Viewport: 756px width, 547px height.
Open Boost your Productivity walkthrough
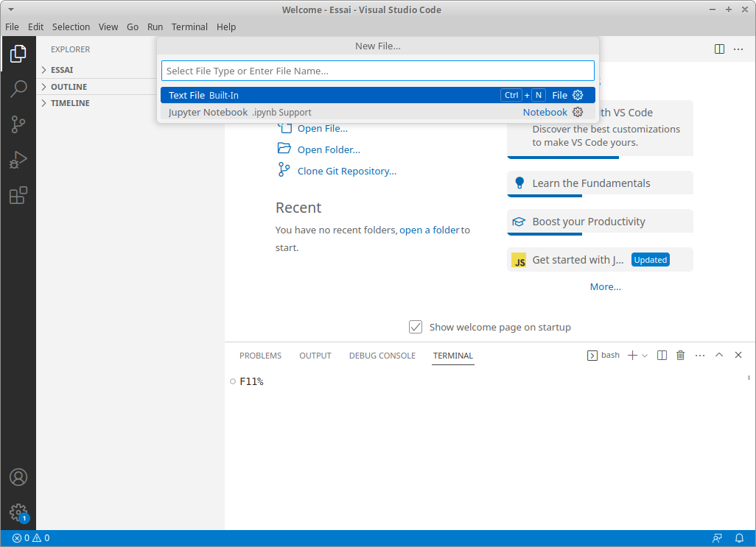(x=600, y=222)
